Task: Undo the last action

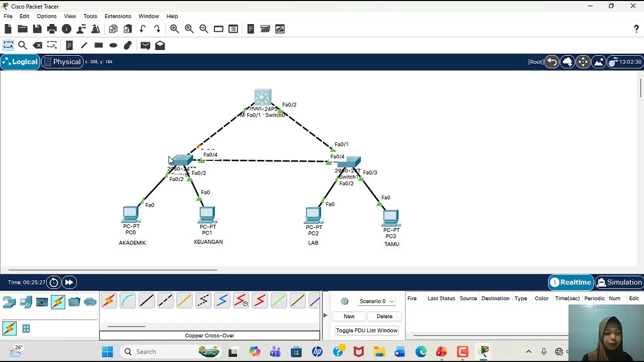Action: tap(142, 29)
